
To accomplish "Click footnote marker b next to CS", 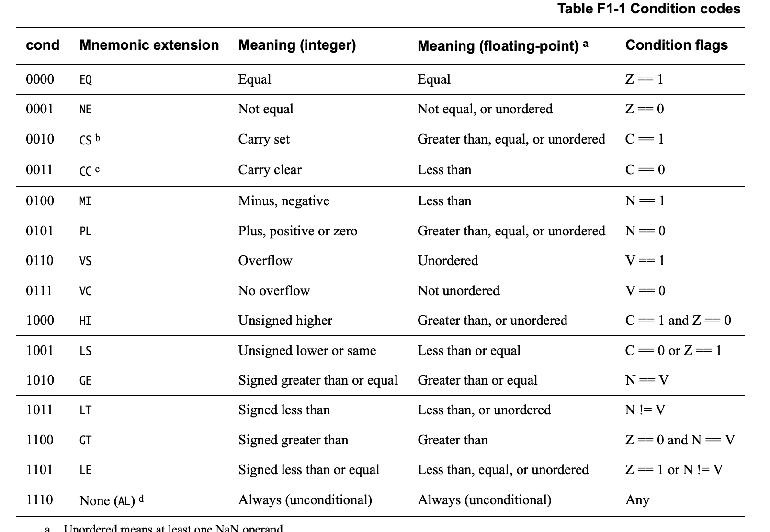I will pos(98,138).
